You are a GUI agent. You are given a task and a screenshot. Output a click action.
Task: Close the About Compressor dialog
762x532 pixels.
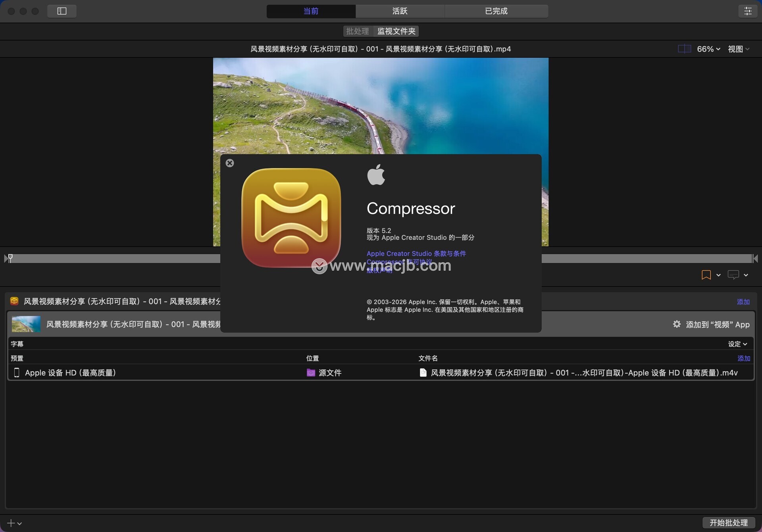coord(230,163)
